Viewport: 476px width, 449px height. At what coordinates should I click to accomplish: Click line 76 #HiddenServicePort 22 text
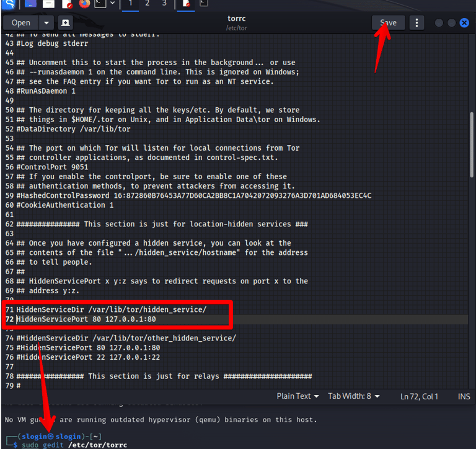(x=89, y=357)
